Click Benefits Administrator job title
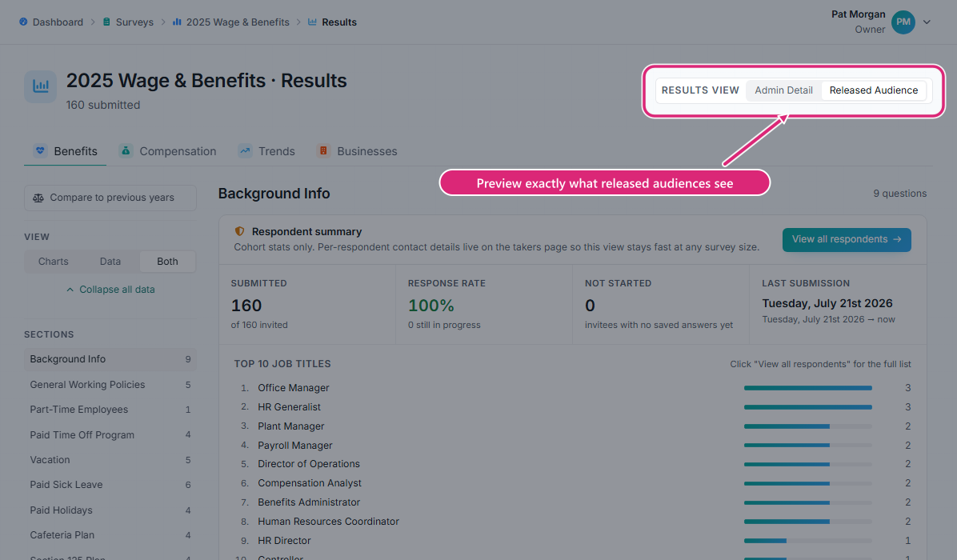Viewport: 957px width, 560px height. [x=309, y=502]
